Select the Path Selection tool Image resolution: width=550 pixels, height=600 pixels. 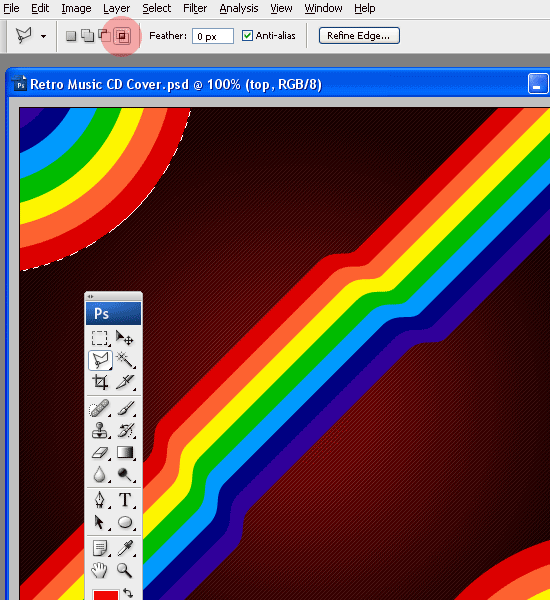click(x=100, y=522)
